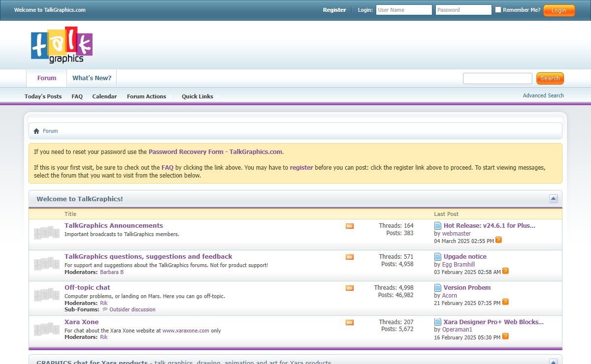Screen dimensions: 591x364
Task: View Egg Bramhill user profile
Action: click(459, 265)
